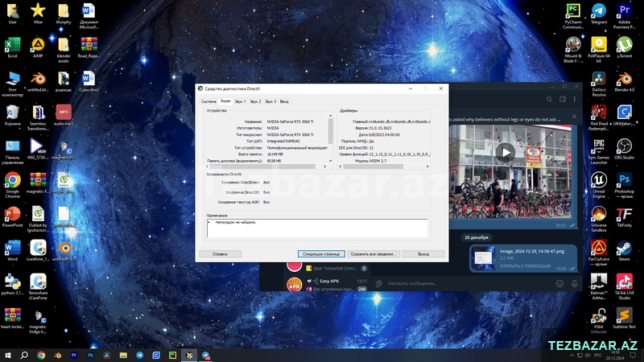Play the bicycle shop video in Telegram
The height and width of the screenshot is (362, 644).
click(506, 153)
